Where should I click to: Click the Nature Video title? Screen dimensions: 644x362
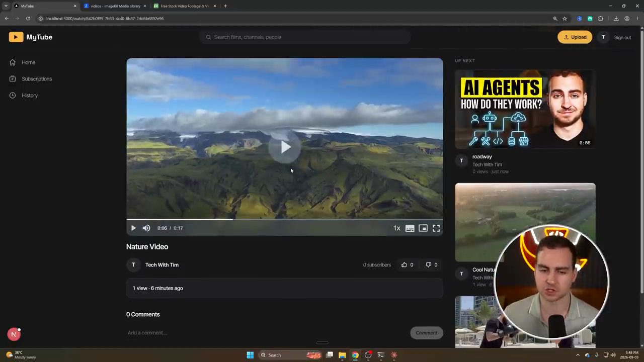point(147,247)
